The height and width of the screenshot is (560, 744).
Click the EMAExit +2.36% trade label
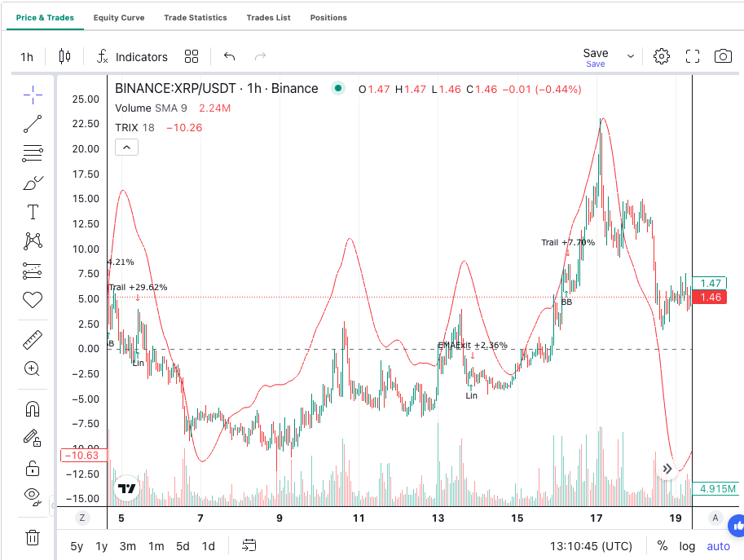tap(473, 345)
